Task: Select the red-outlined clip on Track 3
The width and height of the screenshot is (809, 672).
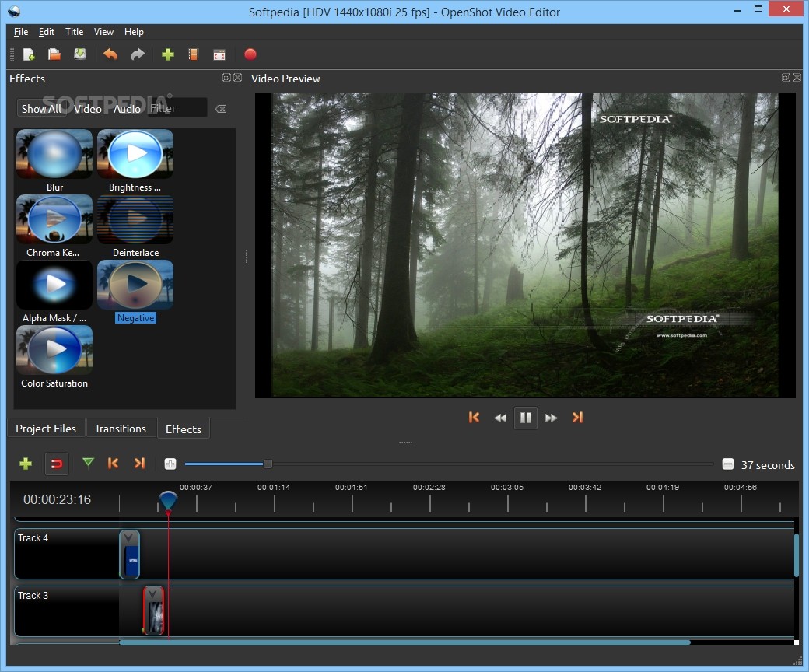Action: (x=153, y=611)
